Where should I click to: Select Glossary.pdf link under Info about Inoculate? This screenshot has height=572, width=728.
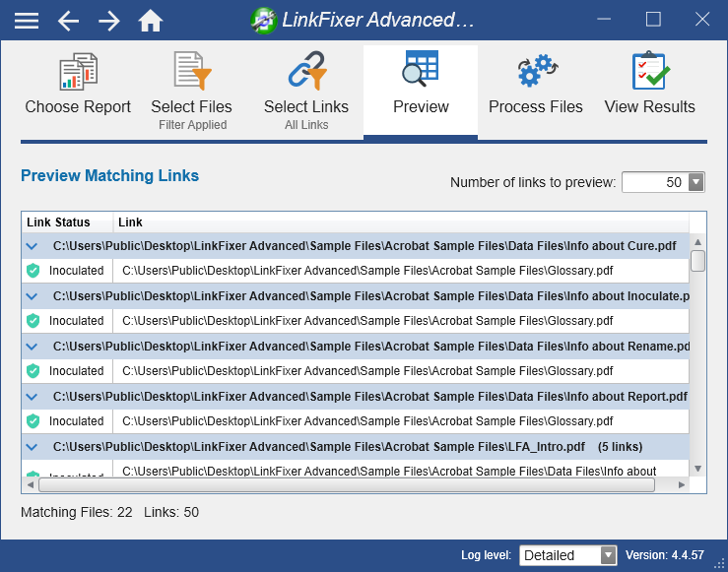[367, 321]
